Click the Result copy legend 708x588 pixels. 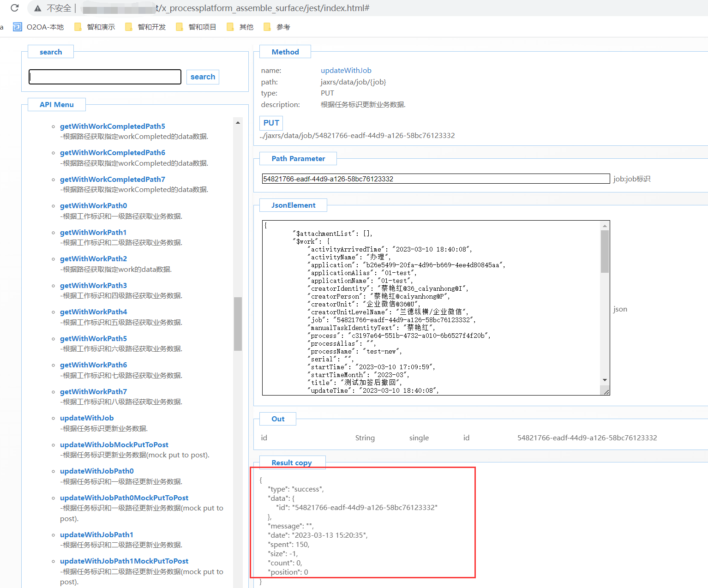(x=292, y=462)
